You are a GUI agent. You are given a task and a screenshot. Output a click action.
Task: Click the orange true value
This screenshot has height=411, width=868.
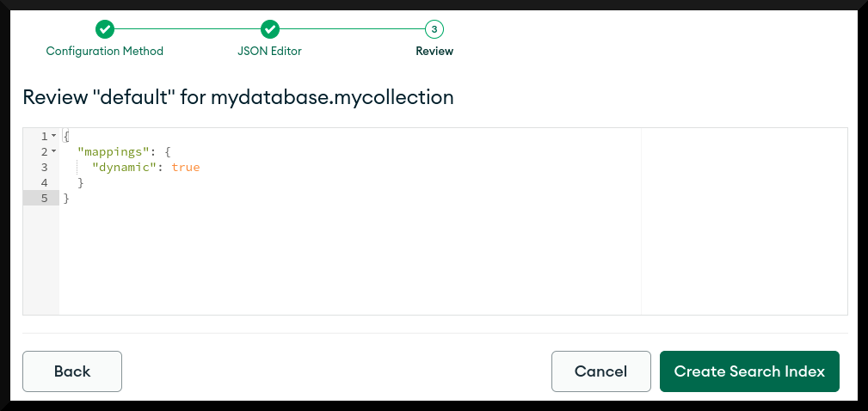coord(185,167)
